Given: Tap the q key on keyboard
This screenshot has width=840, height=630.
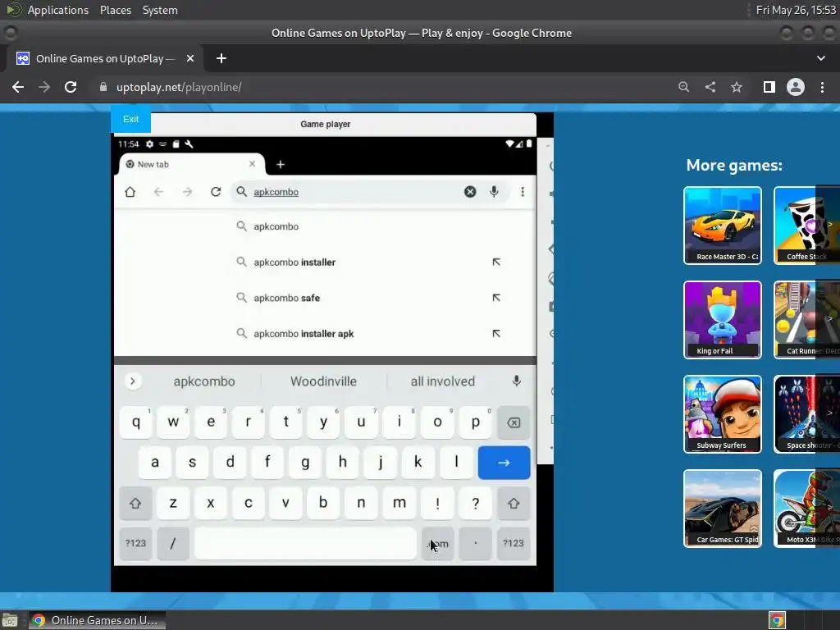Looking at the screenshot, I should pyautogui.click(x=136, y=422).
